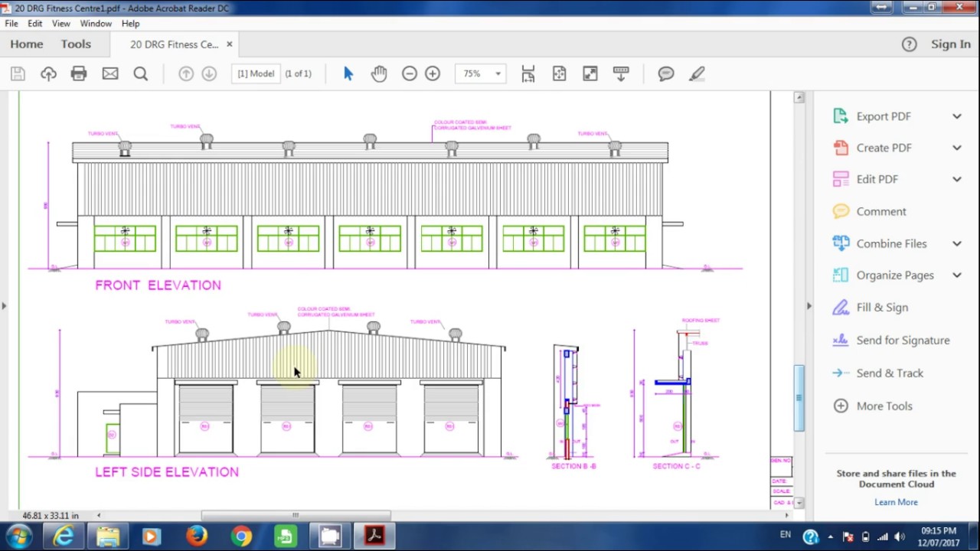
Task: Open the Help menu
Action: pyautogui.click(x=130, y=24)
